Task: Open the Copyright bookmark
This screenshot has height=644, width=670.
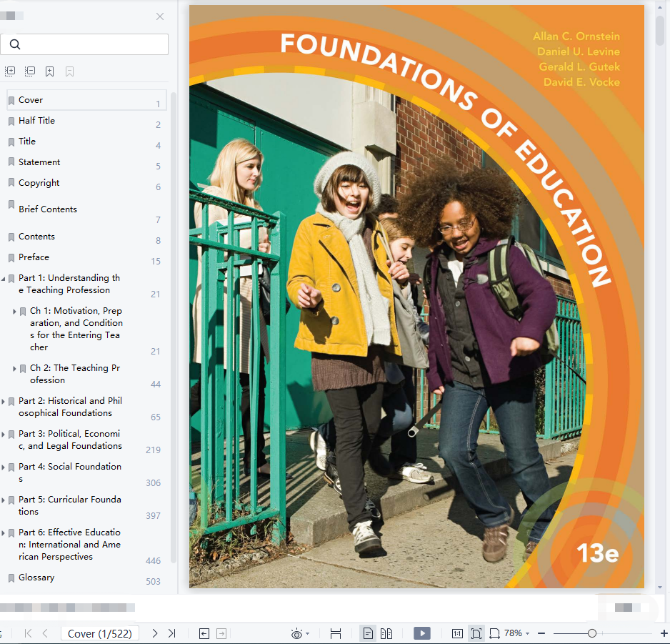Action: (x=39, y=183)
